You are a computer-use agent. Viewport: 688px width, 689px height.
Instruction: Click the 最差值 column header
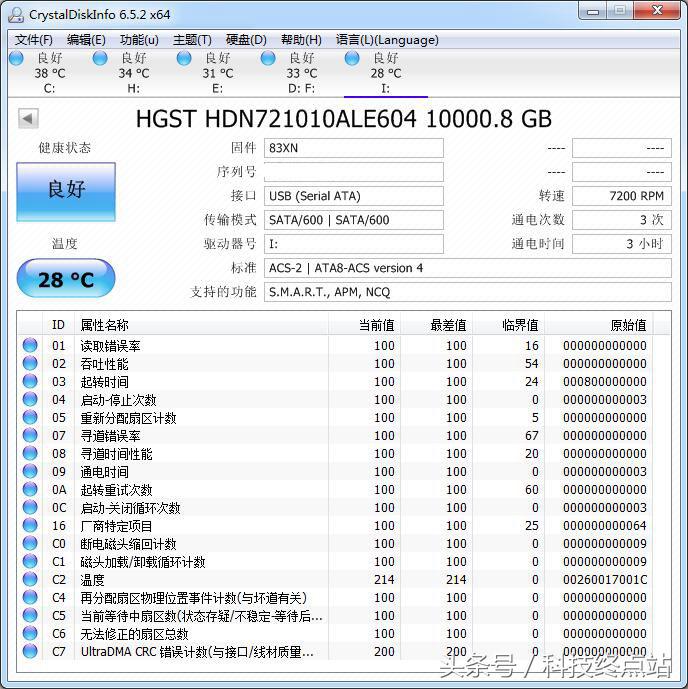(x=436, y=325)
